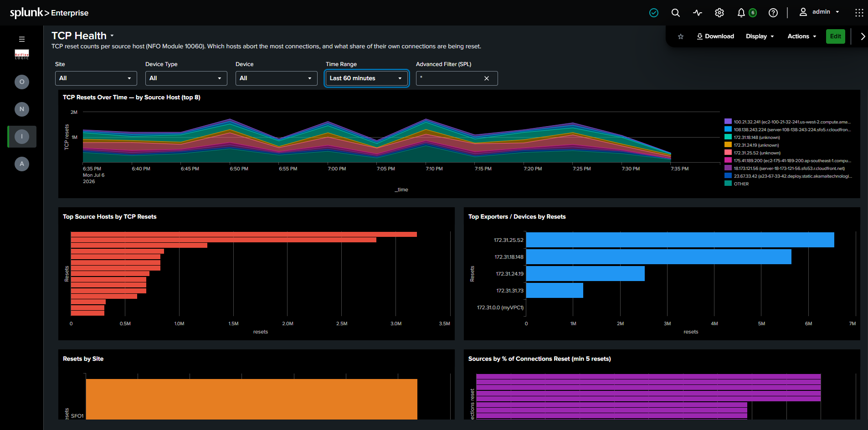The width and height of the screenshot is (868, 430).
Task: Click the Splunk Enterprise logo
Action: 49,13
